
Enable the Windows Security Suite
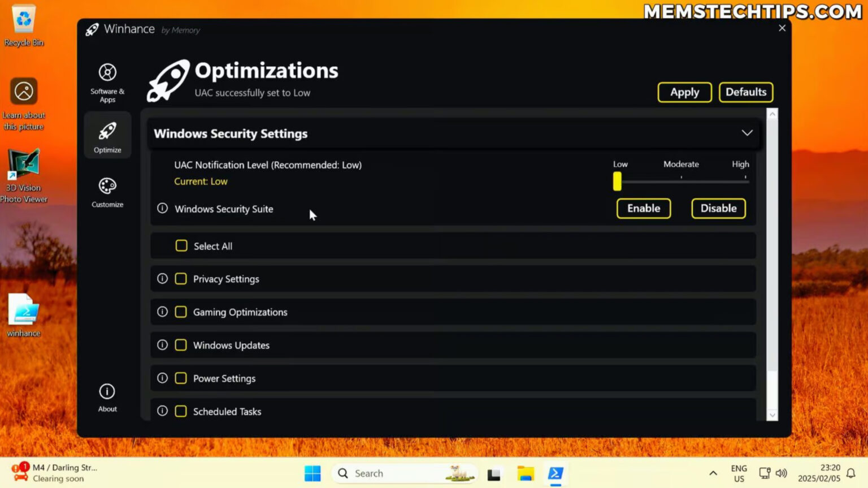coord(643,208)
